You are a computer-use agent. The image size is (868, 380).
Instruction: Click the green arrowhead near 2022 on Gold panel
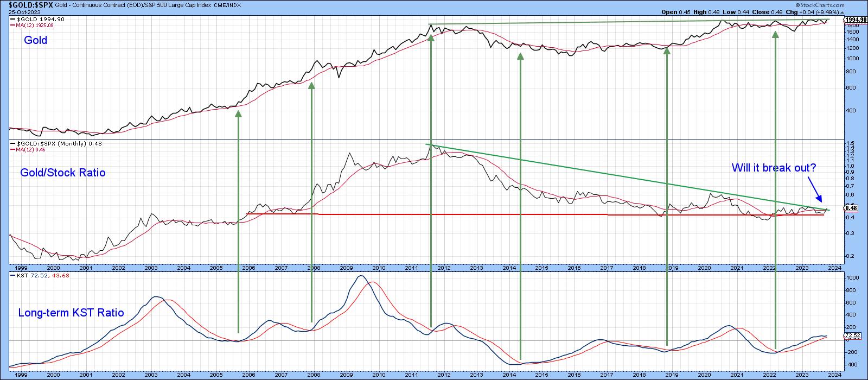tap(775, 40)
